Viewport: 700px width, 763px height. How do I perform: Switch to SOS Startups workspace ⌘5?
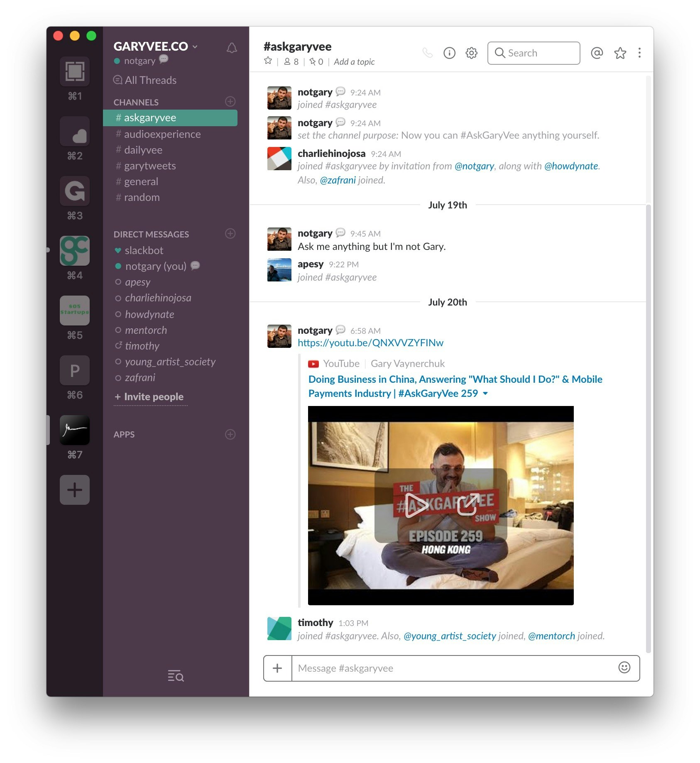pyautogui.click(x=75, y=311)
